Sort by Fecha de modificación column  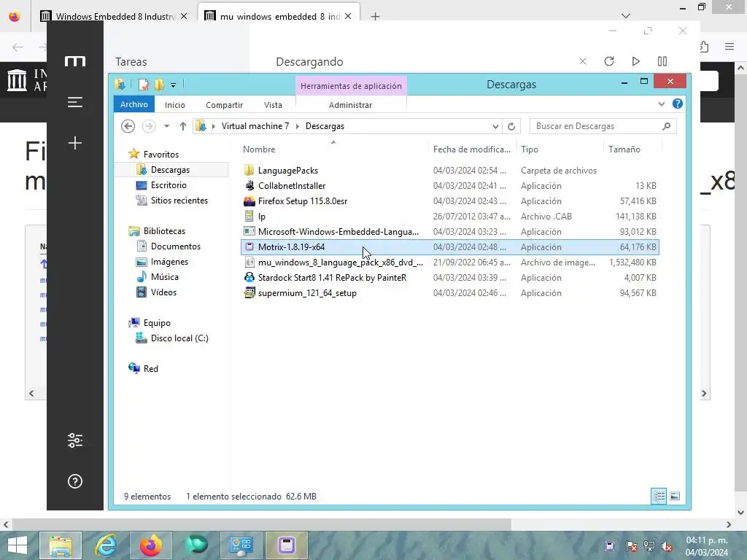pos(472,149)
